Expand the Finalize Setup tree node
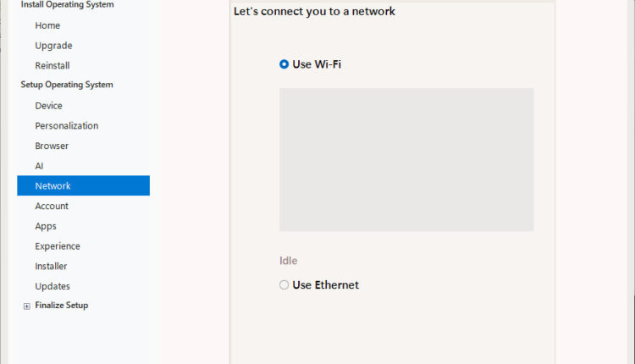The width and height of the screenshot is (635, 364). tap(27, 306)
